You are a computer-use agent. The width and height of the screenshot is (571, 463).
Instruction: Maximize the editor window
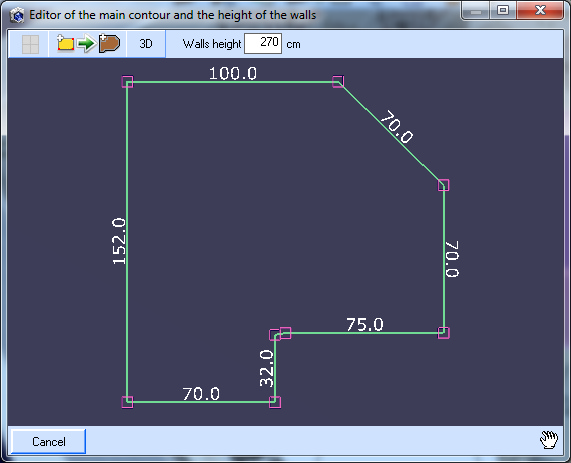tap(503, 10)
